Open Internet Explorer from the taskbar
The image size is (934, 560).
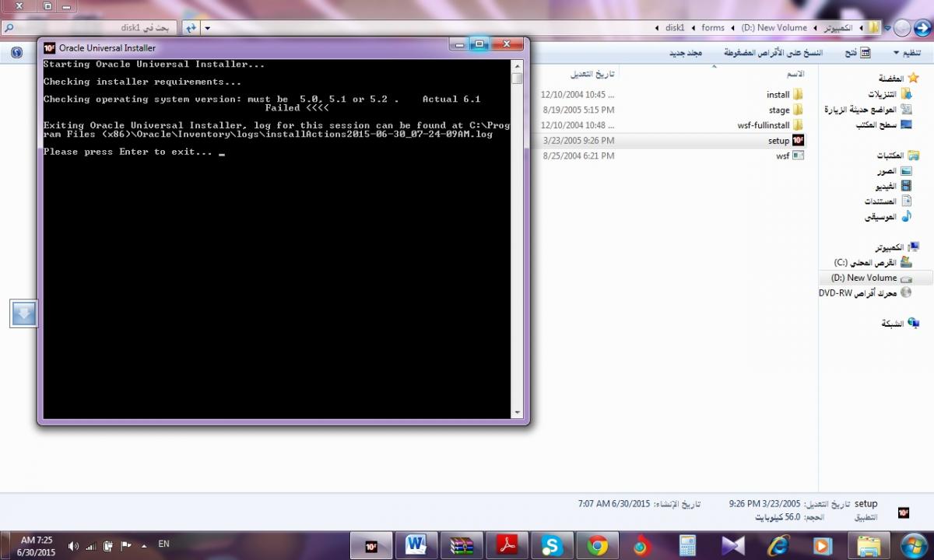[x=778, y=546]
